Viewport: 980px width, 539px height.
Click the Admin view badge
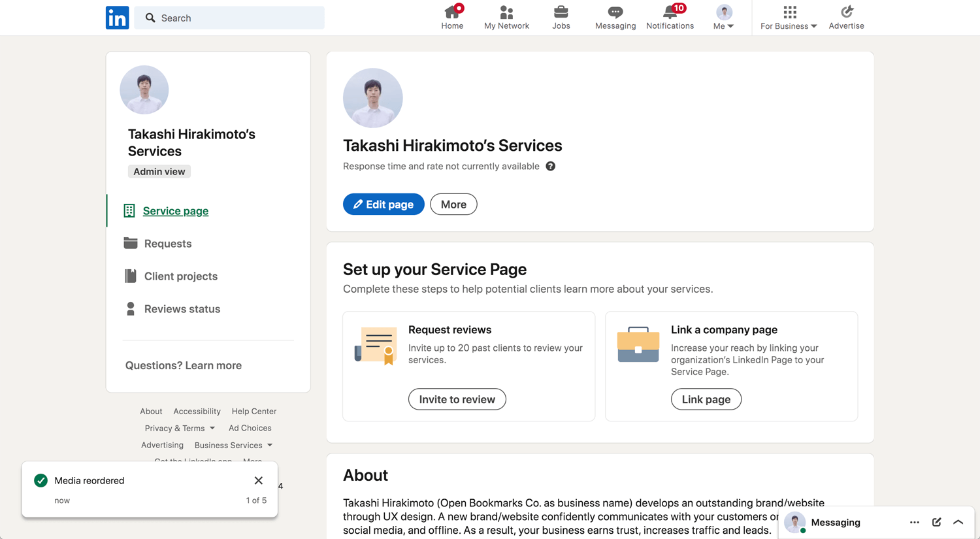(159, 171)
